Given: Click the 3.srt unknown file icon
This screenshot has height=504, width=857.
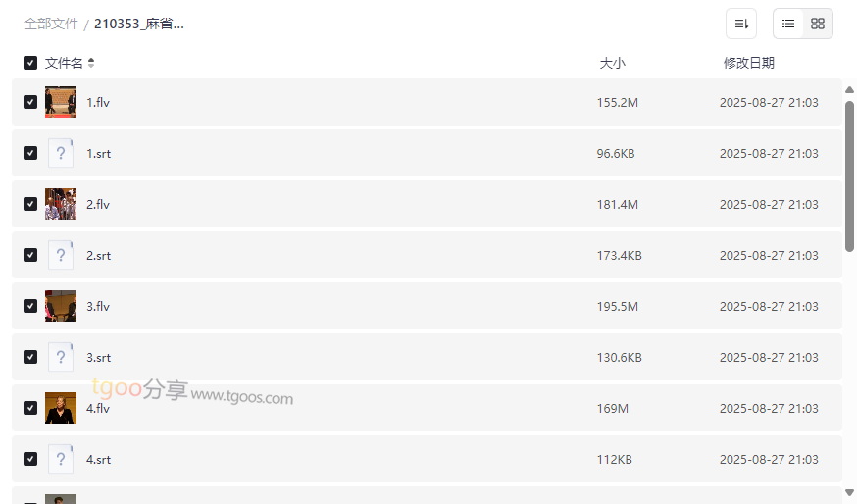Looking at the screenshot, I should click(61, 357).
